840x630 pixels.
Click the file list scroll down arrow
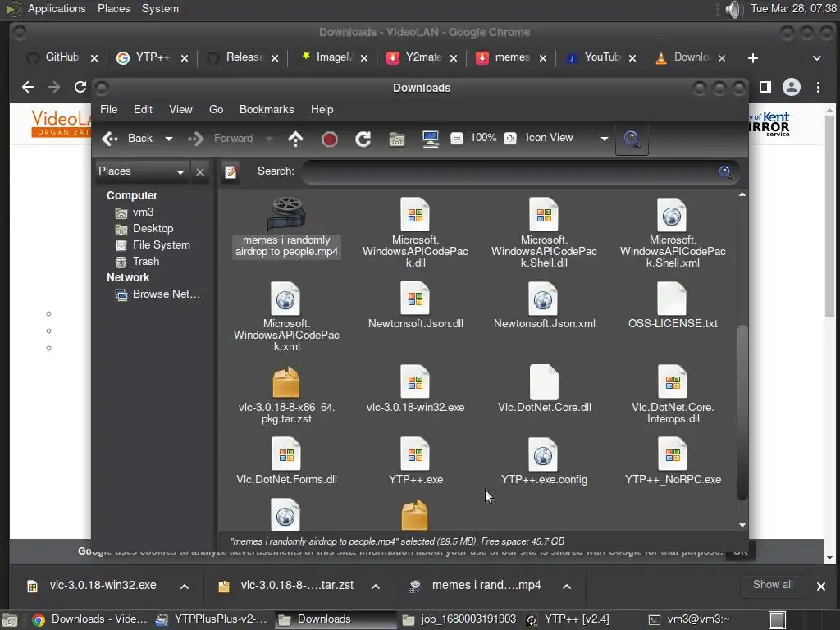[x=742, y=526]
